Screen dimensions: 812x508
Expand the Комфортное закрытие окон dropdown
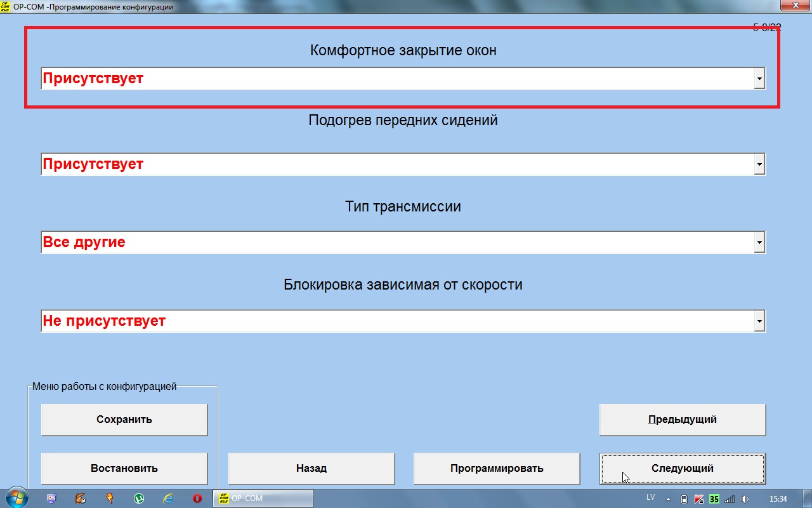[759, 79]
